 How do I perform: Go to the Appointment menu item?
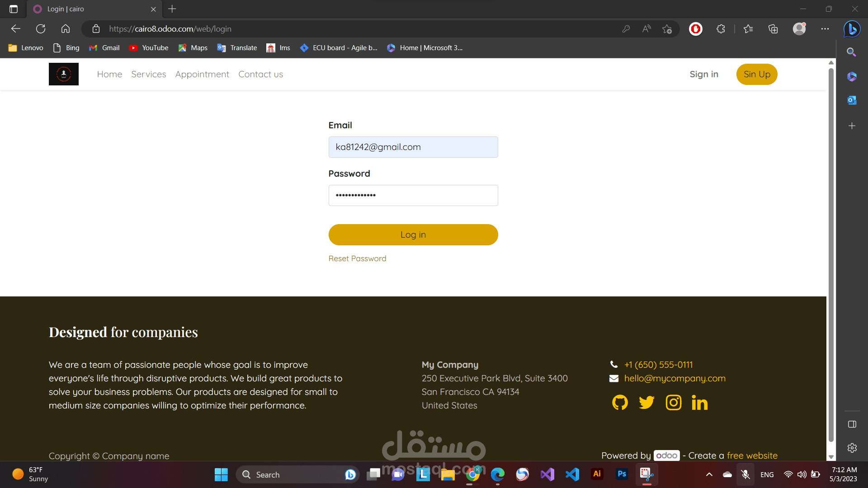pyautogui.click(x=202, y=74)
